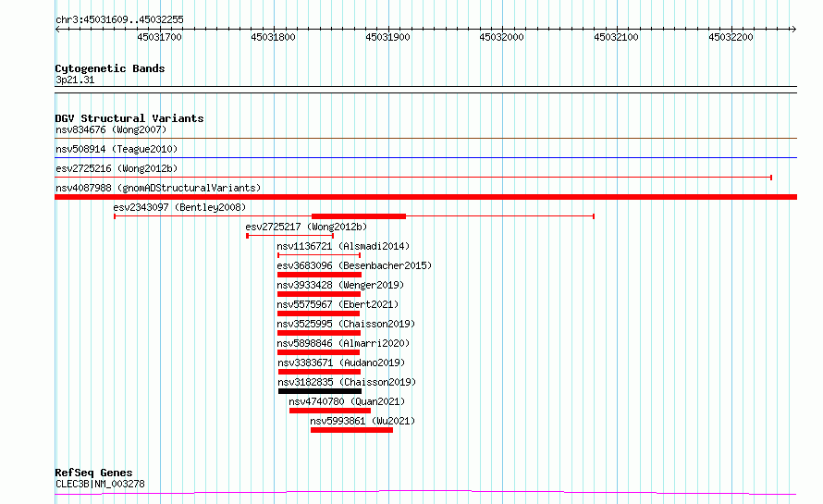
Task: Click the red bar under nsv4740780 (Quan2021)
Action: click(x=330, y=411)
